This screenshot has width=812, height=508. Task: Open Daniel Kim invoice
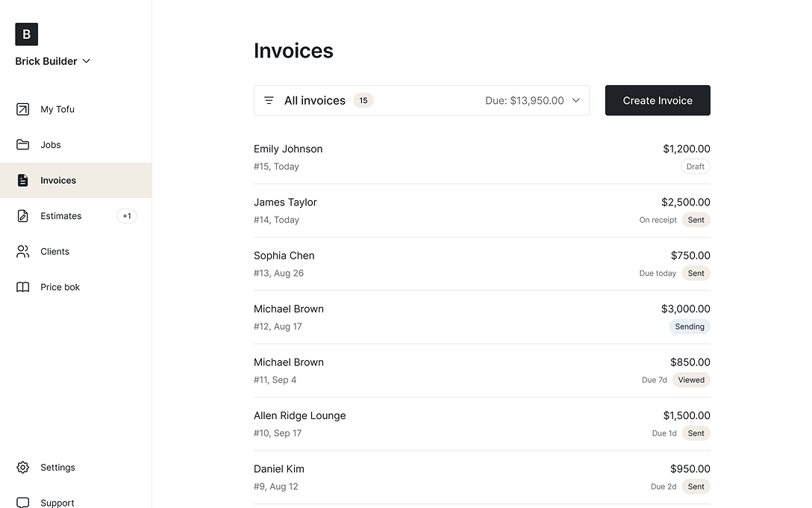482,478
